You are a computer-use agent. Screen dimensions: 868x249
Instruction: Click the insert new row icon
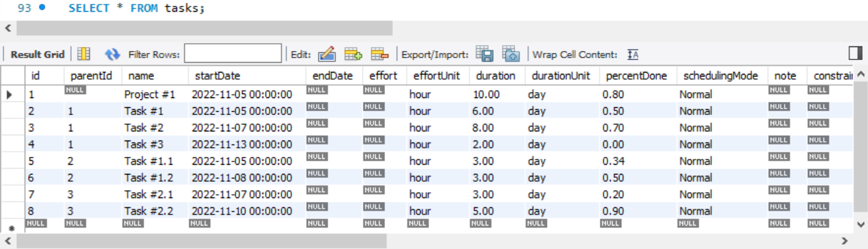point(353,54)
